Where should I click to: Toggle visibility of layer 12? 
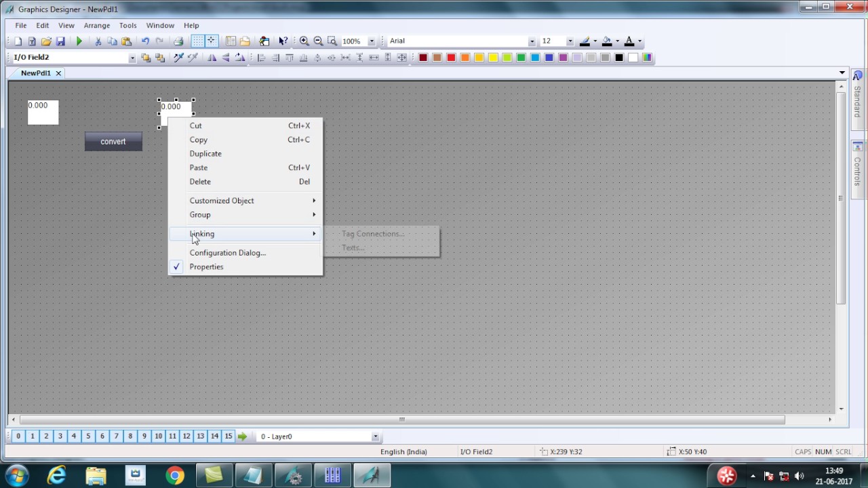(x=186, y=436)
